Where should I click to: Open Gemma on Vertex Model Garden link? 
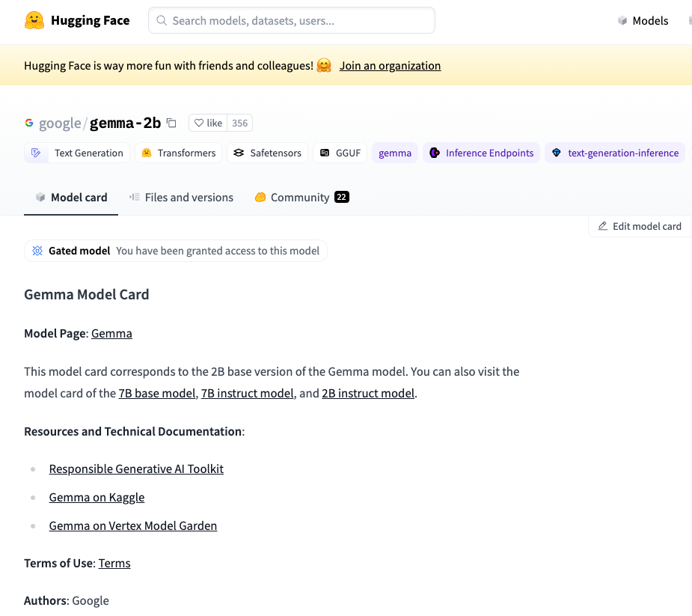coord(133,525)
